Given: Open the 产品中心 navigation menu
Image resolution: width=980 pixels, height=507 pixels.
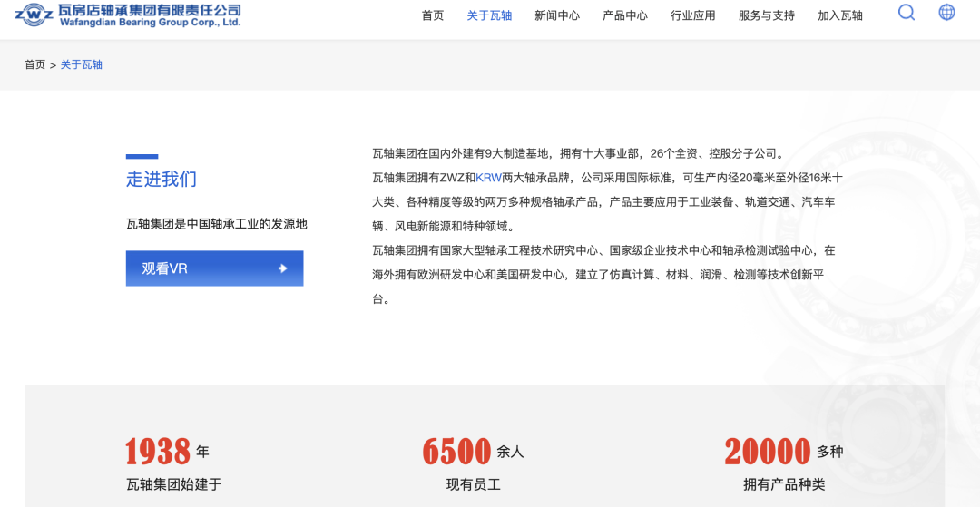Looking at the screenshot, I should coord(625,15).
